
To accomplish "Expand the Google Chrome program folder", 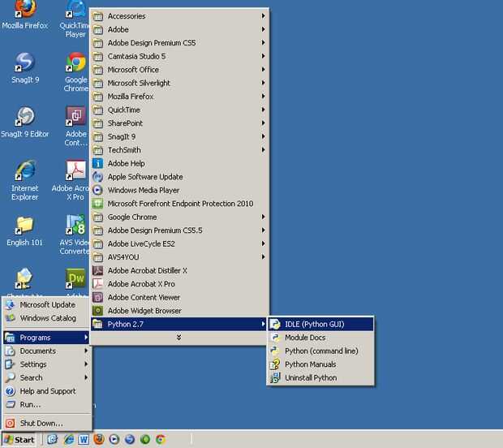I will (179, 217).
